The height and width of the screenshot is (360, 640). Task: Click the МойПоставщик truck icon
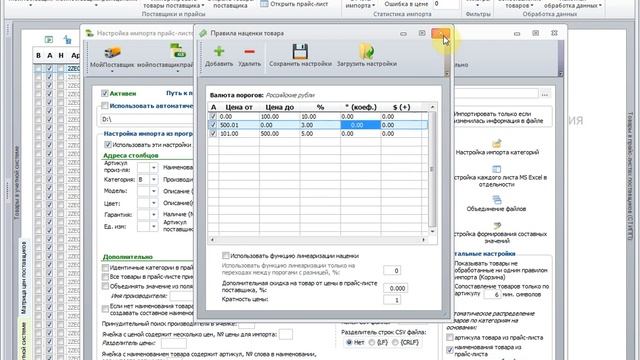point(112,52)
